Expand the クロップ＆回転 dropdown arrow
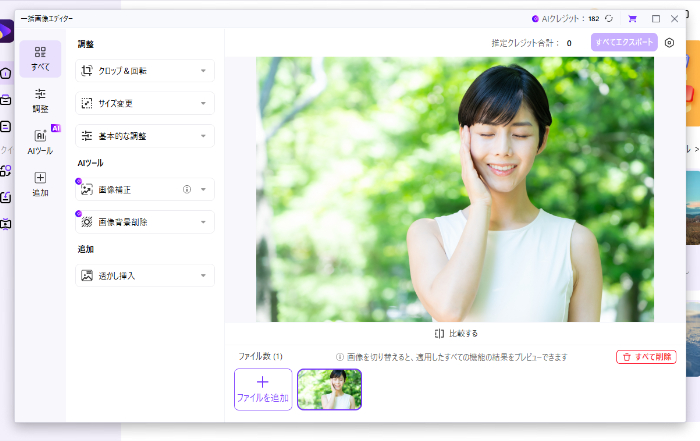 coord(203,71)
